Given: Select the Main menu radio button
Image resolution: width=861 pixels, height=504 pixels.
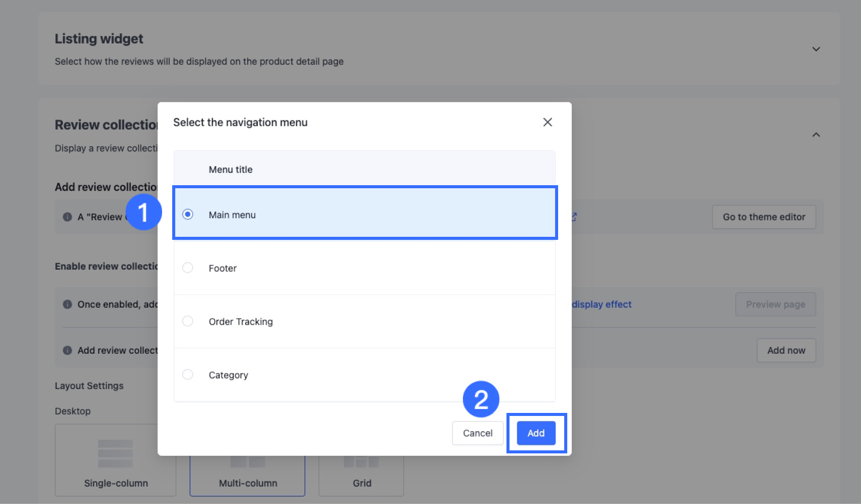Looking at the screenshot, I should pyautogui.click(x=188, y=215).
